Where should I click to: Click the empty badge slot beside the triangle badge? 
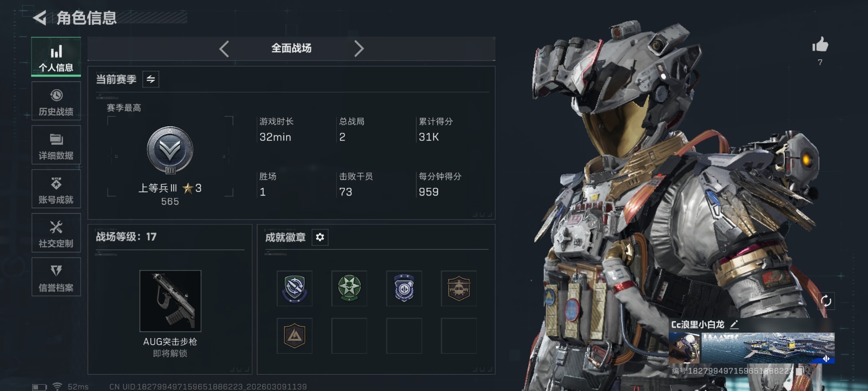(349, 336)
